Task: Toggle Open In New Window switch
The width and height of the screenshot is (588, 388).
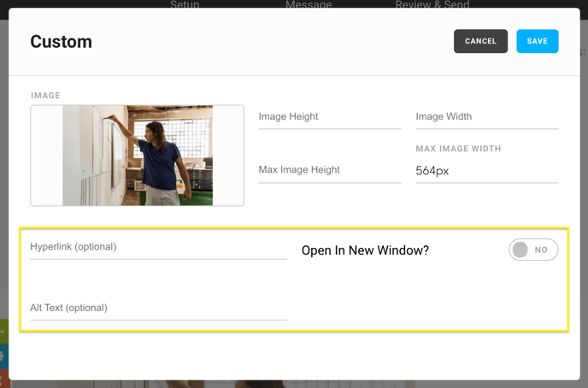Action: point(533,250)
